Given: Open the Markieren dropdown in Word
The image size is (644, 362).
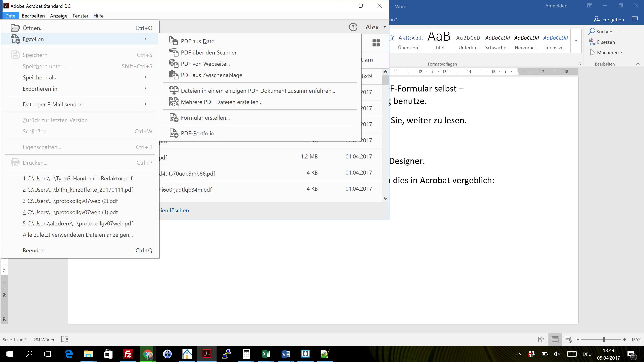Looking at the screenshot, I should pos(621,52).
